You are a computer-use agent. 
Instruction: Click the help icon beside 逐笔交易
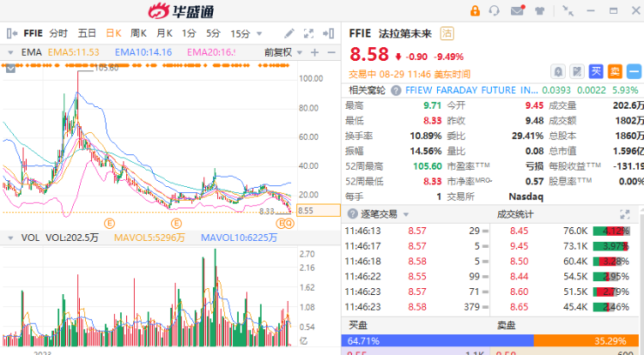point(352,214)
